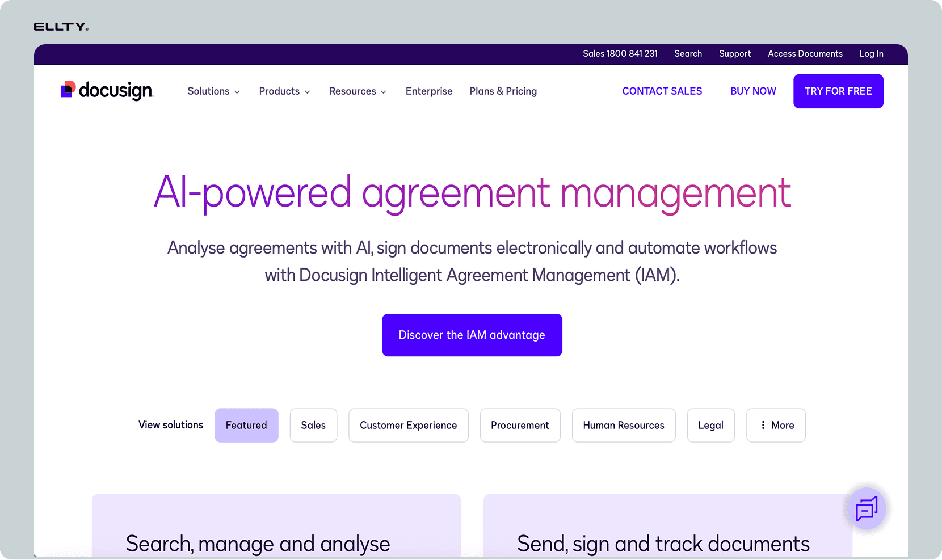Open the Send, sign and track documents card
The image size is (942, 560).
click(668, 525)
